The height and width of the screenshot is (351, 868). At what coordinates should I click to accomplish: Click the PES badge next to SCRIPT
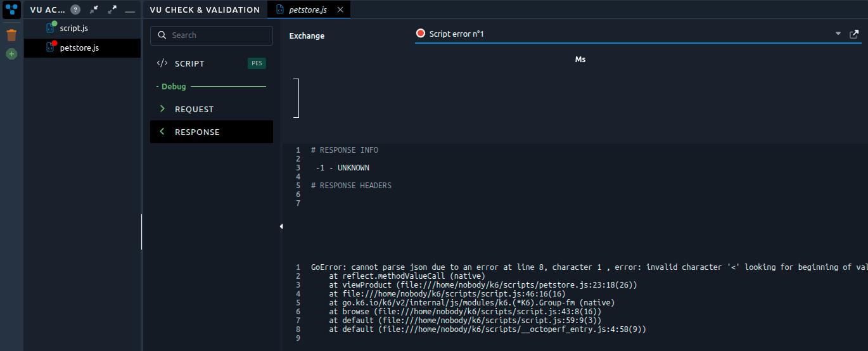coord(257,63)
